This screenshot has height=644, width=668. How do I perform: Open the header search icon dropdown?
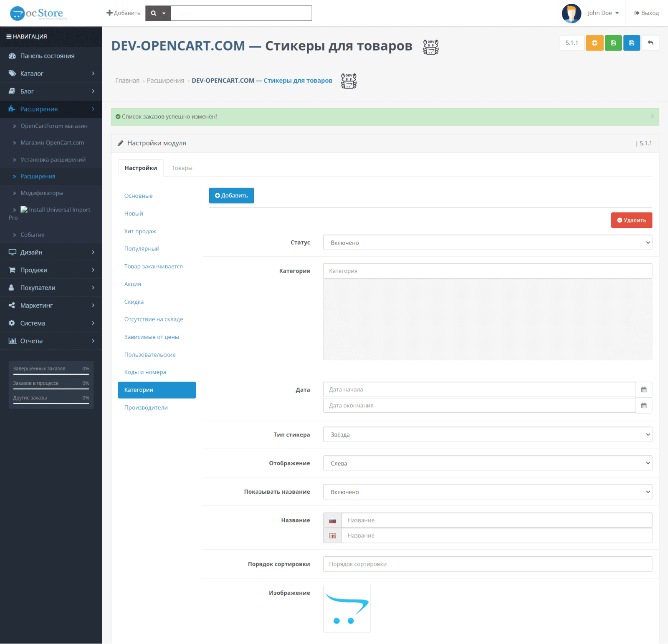pos(158,13)
